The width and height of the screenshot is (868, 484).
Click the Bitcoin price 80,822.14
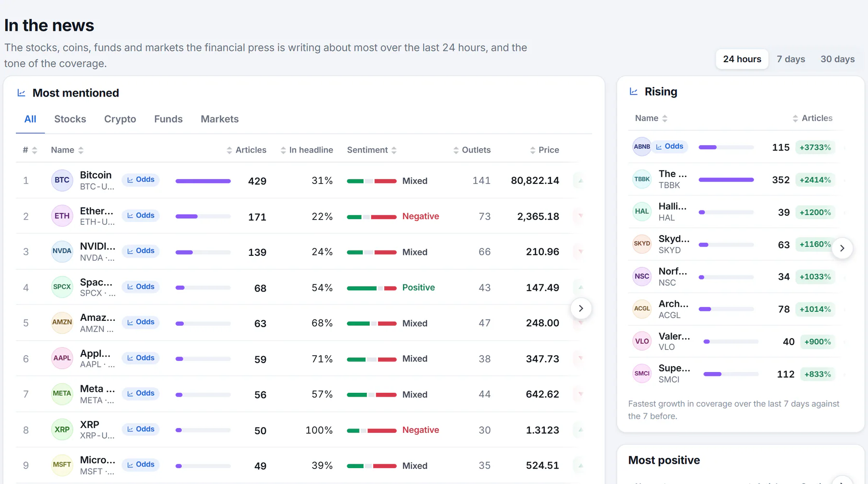pos(535,180)
